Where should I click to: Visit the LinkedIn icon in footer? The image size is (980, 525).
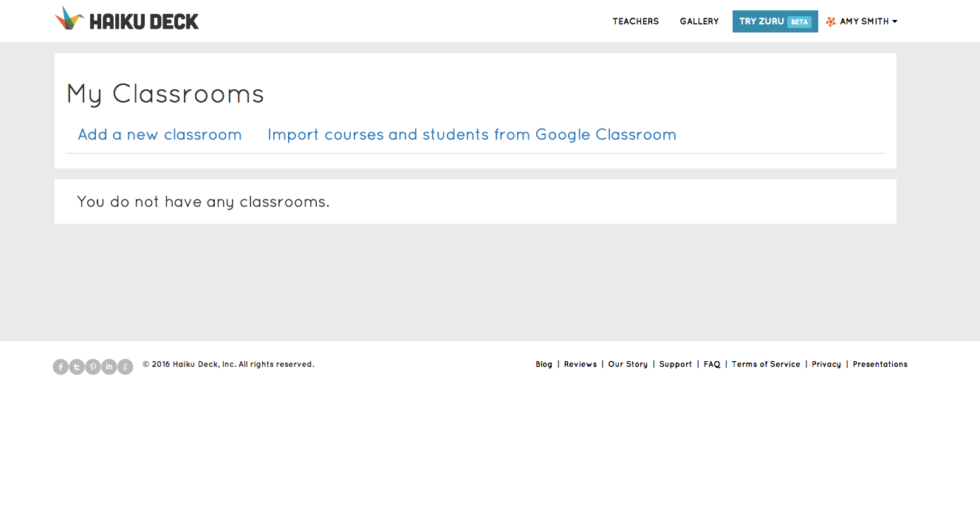[109, 367]
